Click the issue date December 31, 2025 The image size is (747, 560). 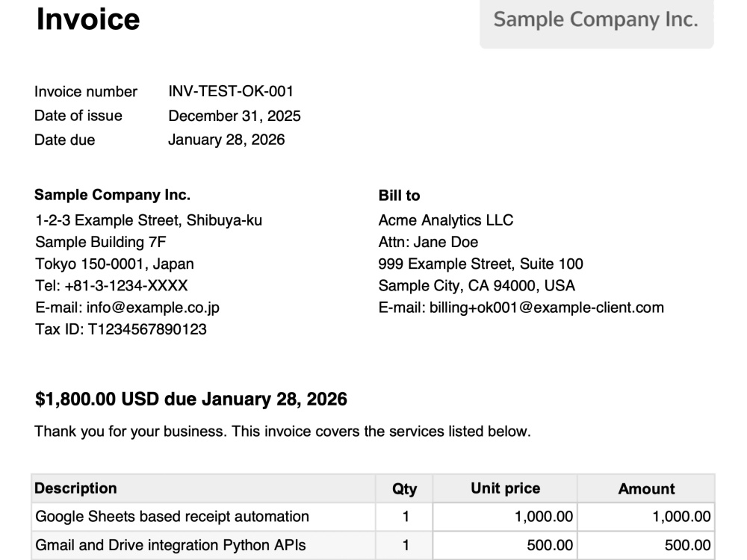coord(235,116)
